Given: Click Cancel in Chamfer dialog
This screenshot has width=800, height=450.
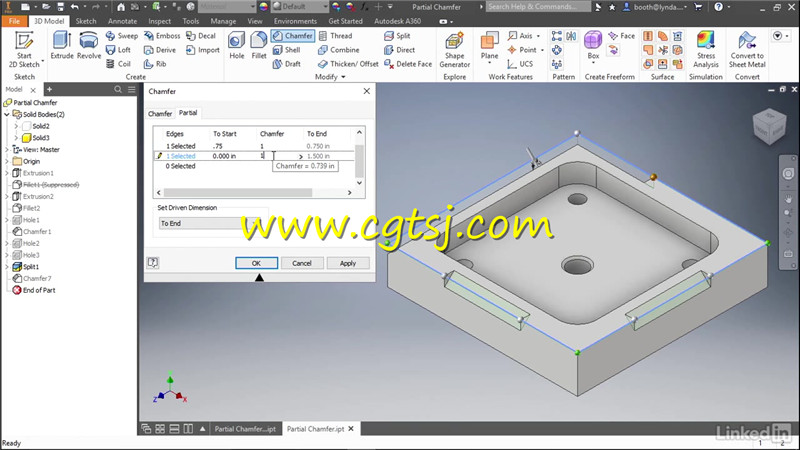Looking at the screenshot, I should click(302, 263).
